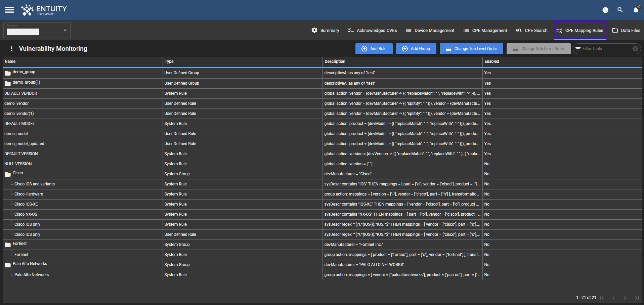
Task: Select the DEFAULT VENDOR rule
Action: (x=21, y=93)
